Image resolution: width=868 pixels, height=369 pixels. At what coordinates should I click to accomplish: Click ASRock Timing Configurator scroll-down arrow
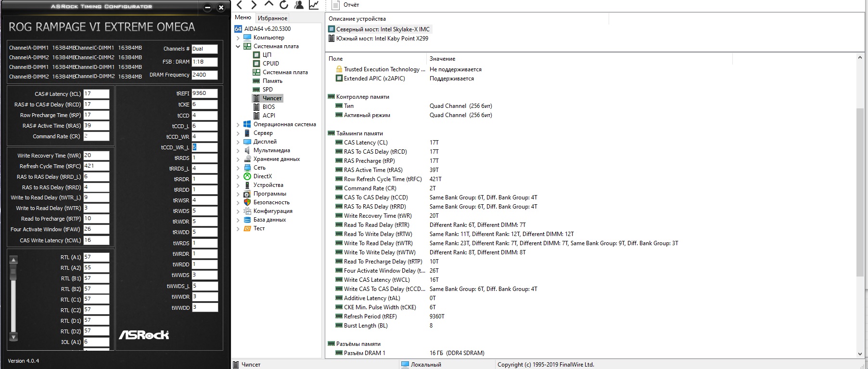coord(13,337)
